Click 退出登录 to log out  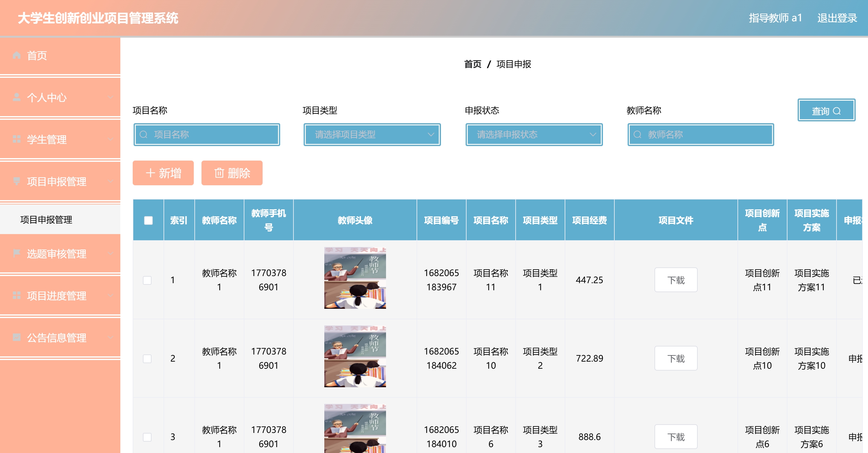[x=837, y=18]
